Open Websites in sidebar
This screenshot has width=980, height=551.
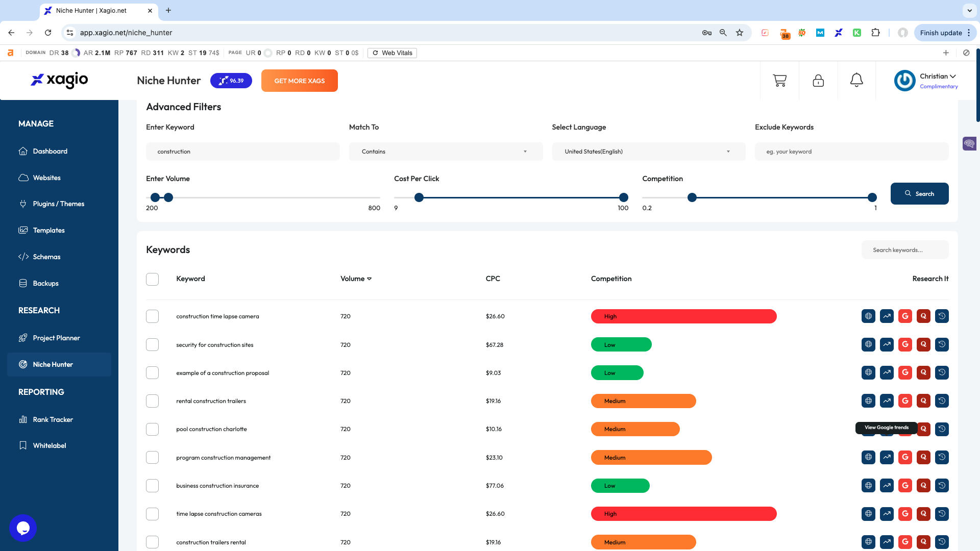pyautogui.click(x=46, y=178)
